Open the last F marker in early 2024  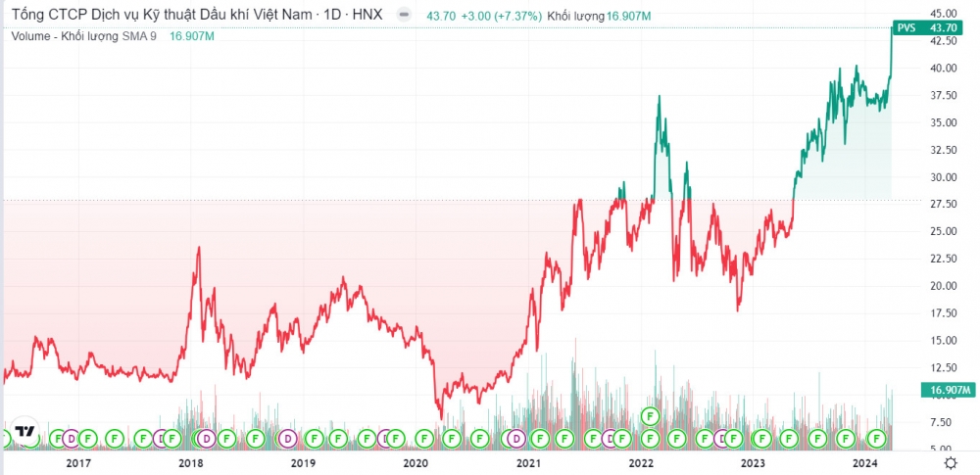877,440
